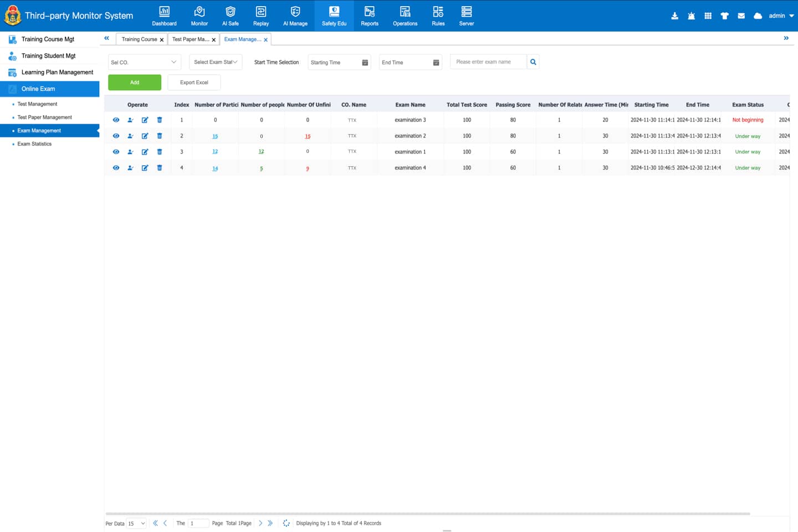Click the shirt theme icon in header
Screen dimensions: 798x532
724,16
